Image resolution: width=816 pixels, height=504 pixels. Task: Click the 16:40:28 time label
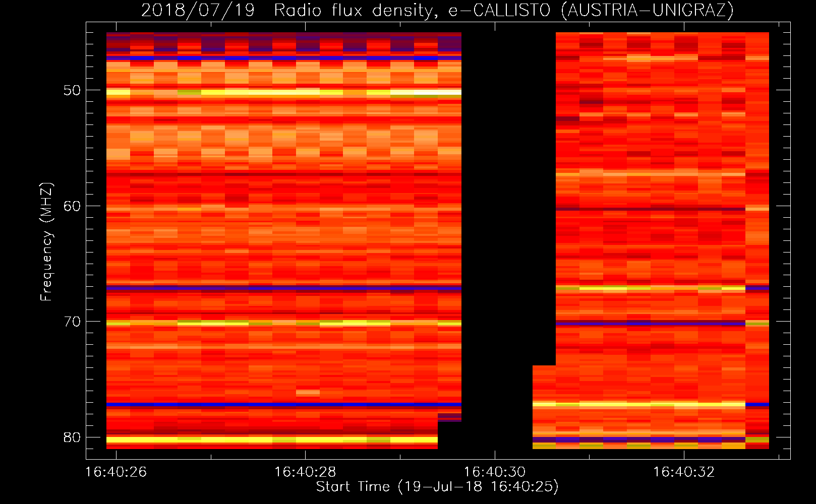[305, 472]
